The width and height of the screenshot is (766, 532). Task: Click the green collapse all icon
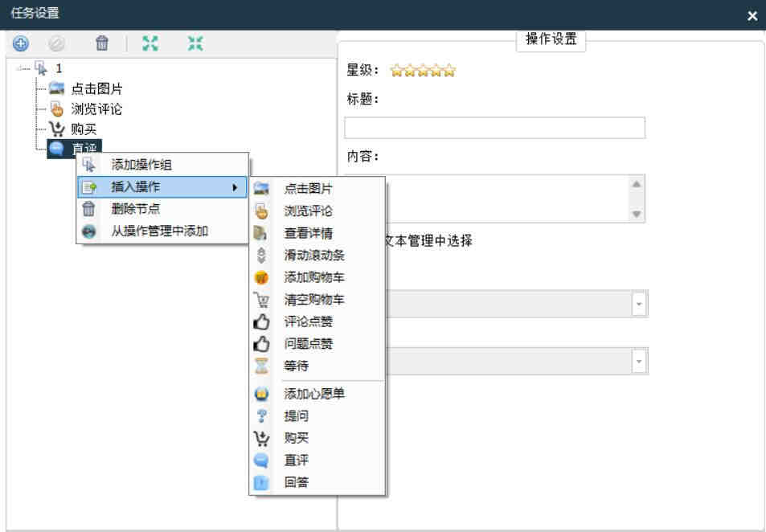pyautogui.click(x=195, y=44)
